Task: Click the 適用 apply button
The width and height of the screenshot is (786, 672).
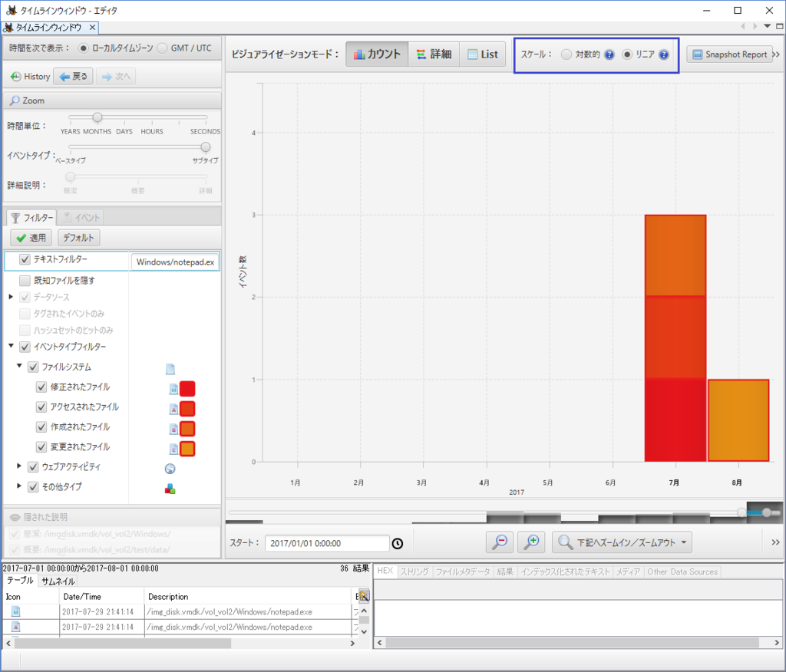Action: 31,238
